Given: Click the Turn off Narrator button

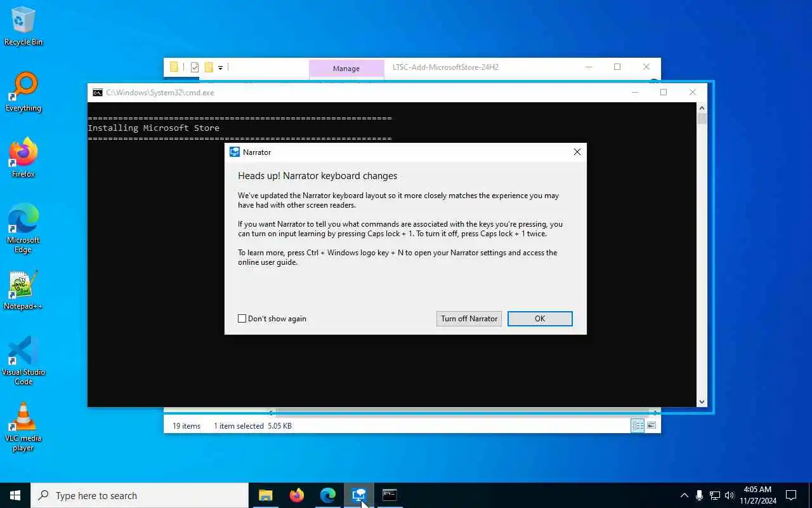Looking at the screenshot, I should [x=469, y=319].
